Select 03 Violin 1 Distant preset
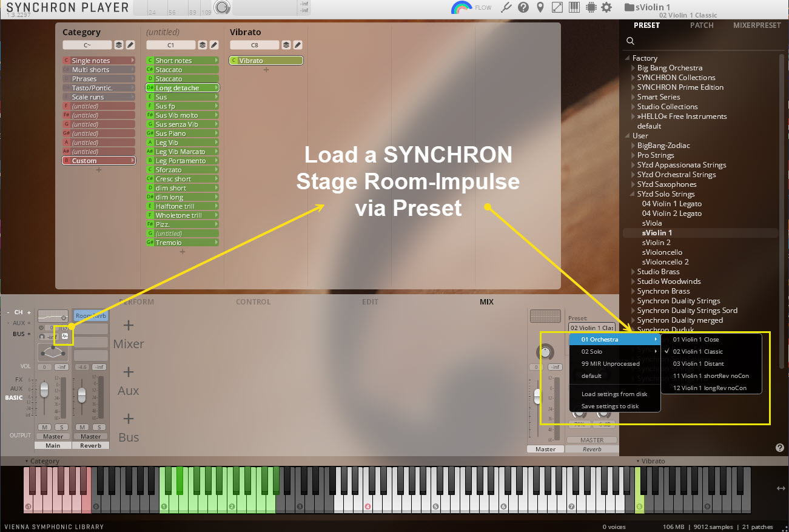This screenshot has width=789, height=532. (711, 364)
